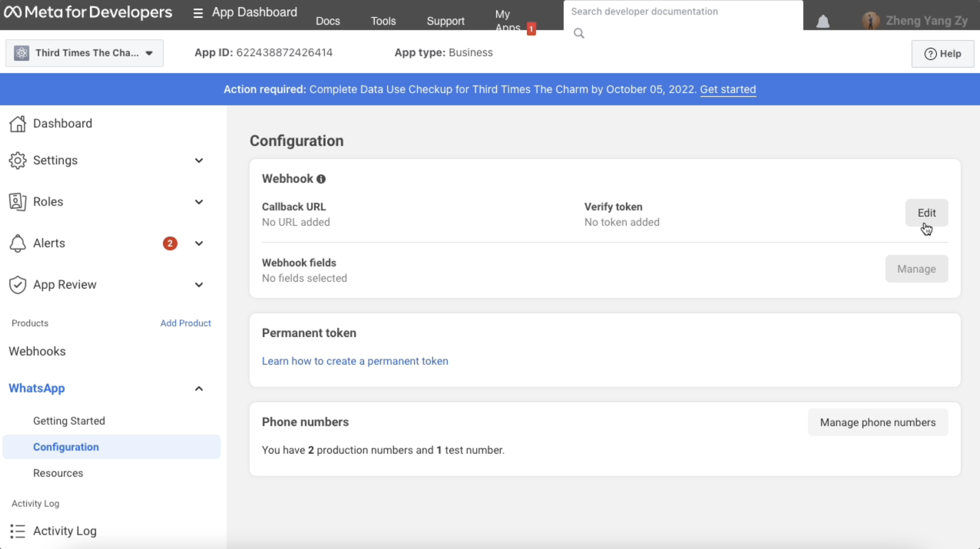The width and height of the screenshot is (980, 549).
Task: Click the search magnifier icon
Action: point(578,33)
